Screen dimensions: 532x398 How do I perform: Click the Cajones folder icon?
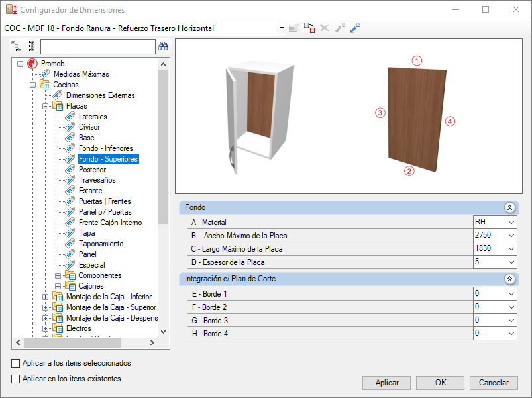pos(70,286)
